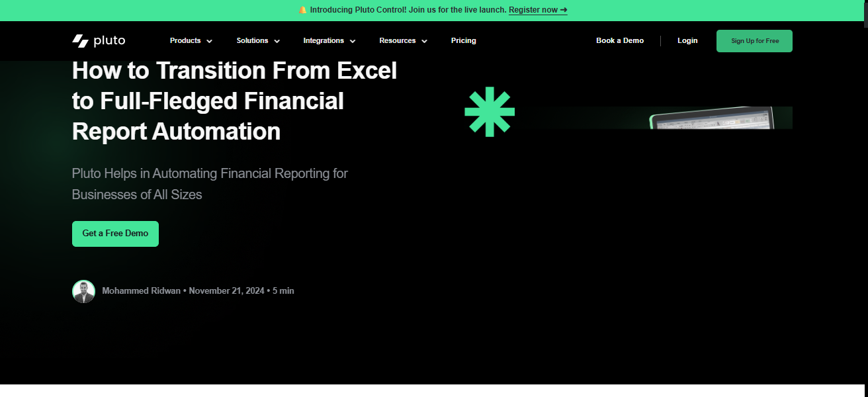Go to the Pricing page
The image size is (868, 397).
coord(463,41)
